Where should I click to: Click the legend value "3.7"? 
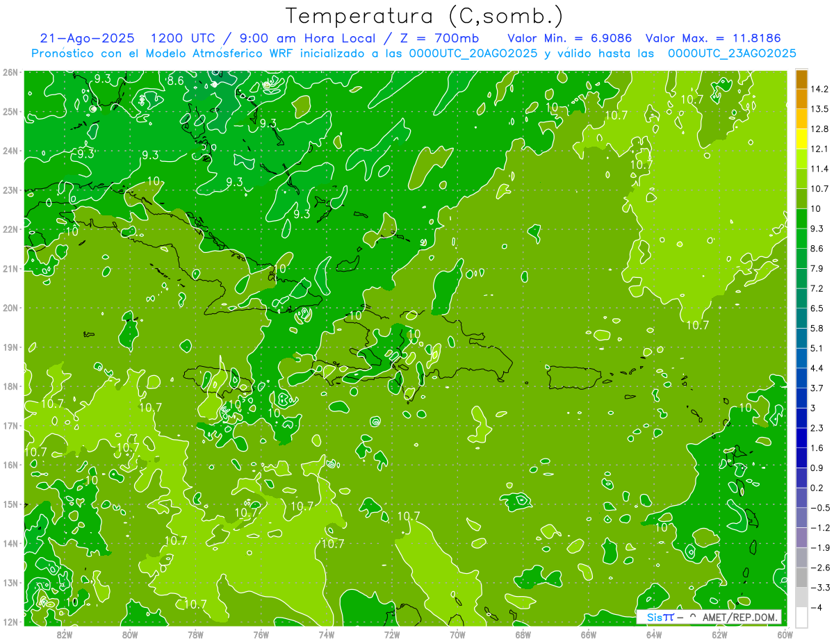pos(817,388)
